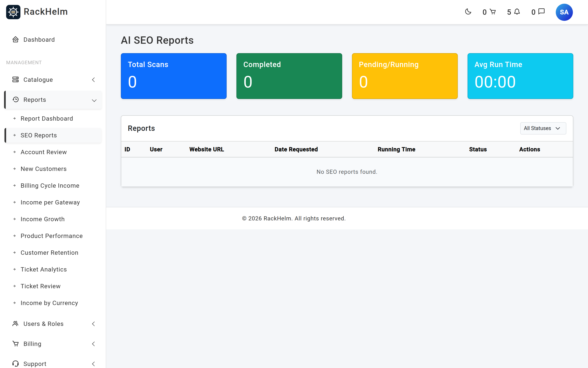Viewport: 588px width, 368px height.
Task: Click the Billing cart icon in sidebar
Action: (16, 344)
